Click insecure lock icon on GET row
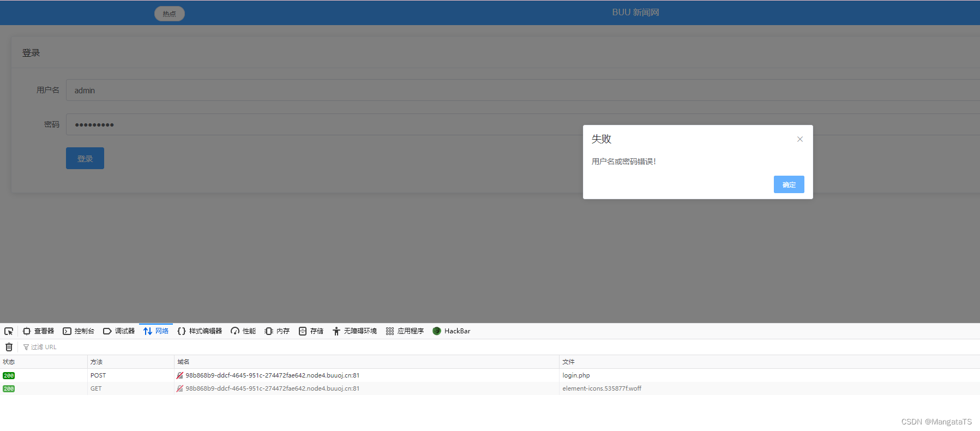Image resolution: width=980 pixels, height=431 pixels. pos(180,388)
